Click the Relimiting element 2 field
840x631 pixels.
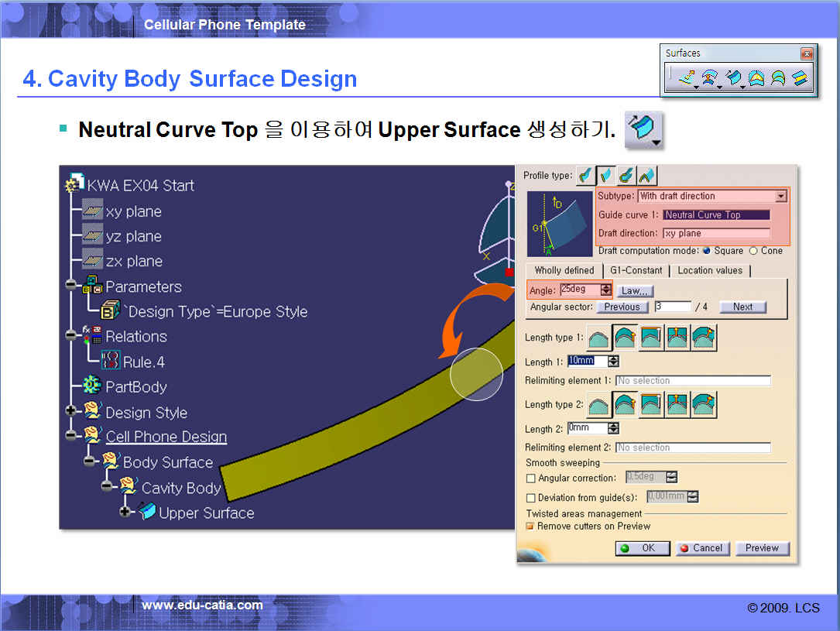pos(693,448)
